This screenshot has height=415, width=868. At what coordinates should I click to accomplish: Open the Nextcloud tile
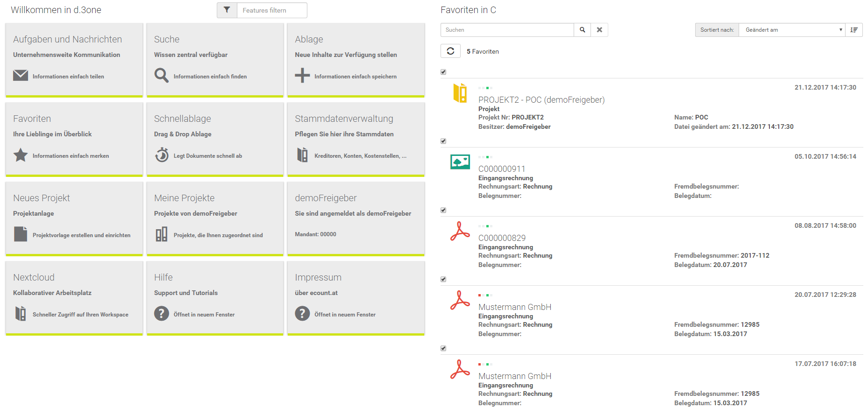(x=74, y=298)
